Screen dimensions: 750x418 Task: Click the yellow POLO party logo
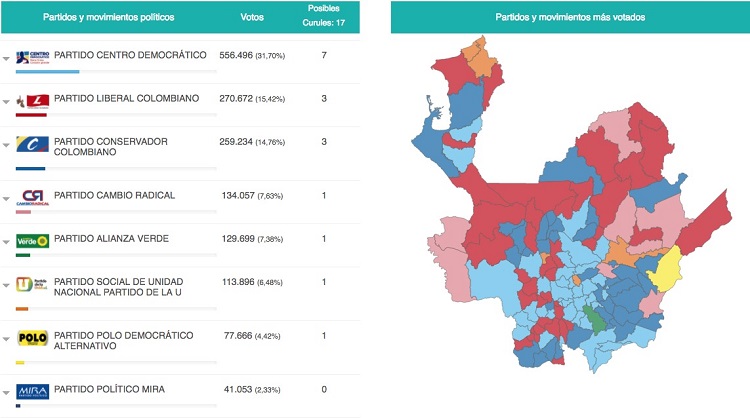[33, 339]
